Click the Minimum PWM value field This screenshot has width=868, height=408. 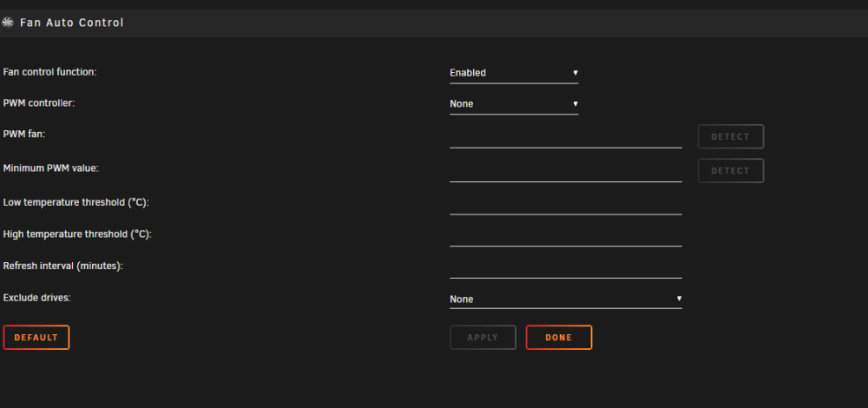566,170
